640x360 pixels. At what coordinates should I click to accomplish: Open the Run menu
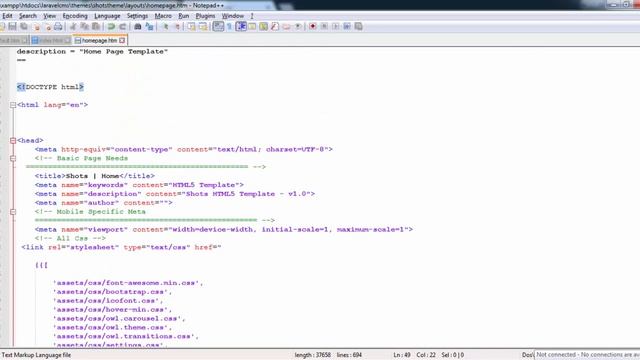point(184,16)
